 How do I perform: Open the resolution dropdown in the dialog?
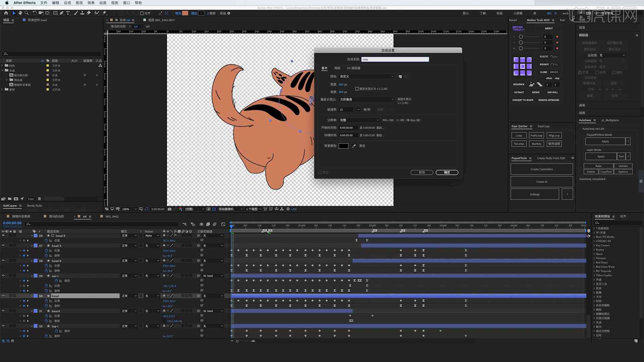point(359,120)
